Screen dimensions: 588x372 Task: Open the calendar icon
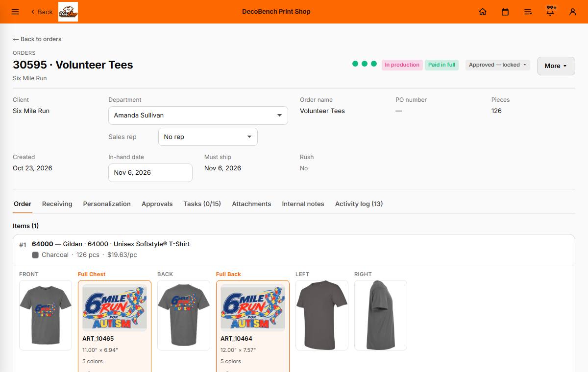click(505, 12)
